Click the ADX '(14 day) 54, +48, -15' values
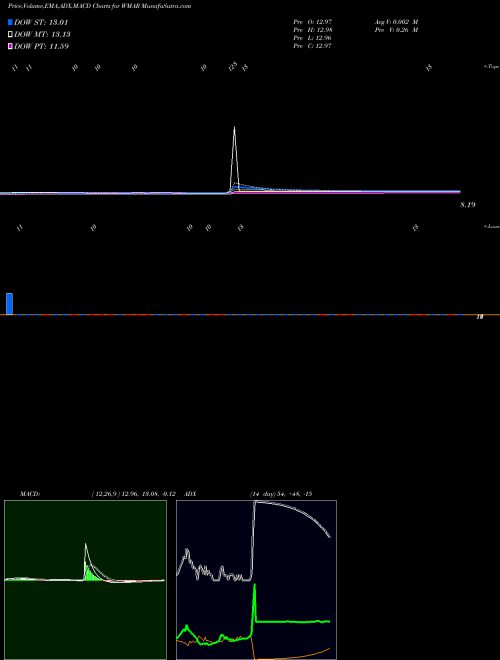 click(281, 494)
